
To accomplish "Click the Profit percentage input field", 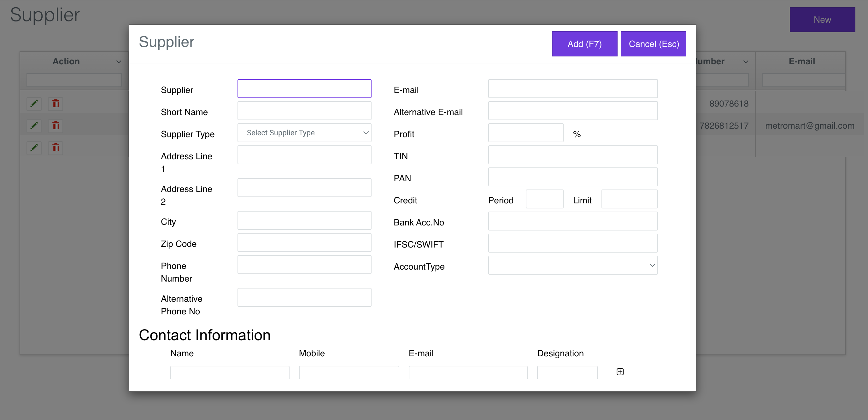I will [525, 133].
